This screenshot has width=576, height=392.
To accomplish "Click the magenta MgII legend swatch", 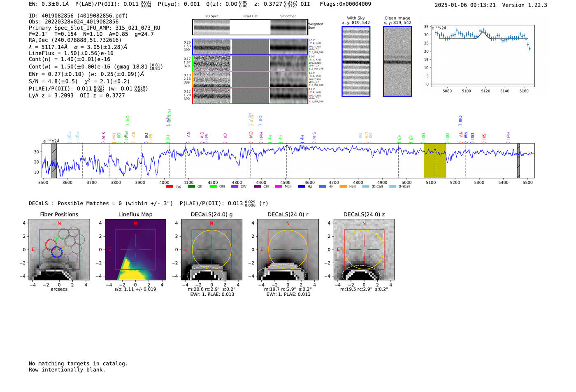I will [x=279, y=187].
